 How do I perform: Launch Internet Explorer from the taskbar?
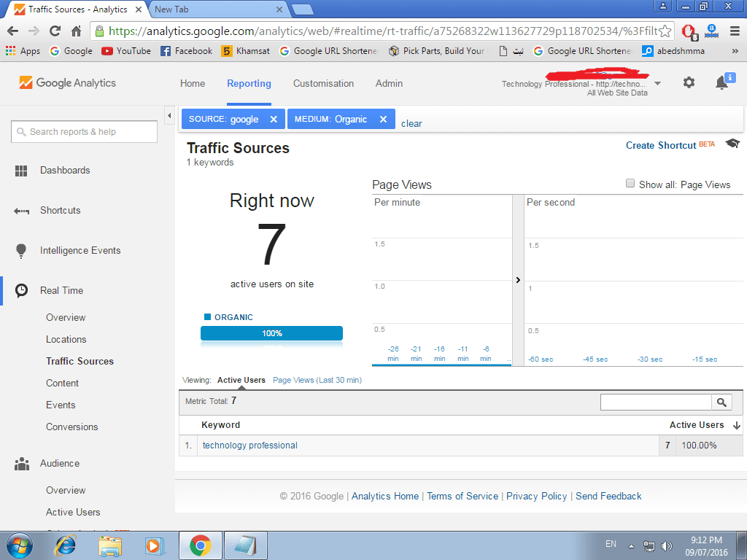[x=66, y=545]
